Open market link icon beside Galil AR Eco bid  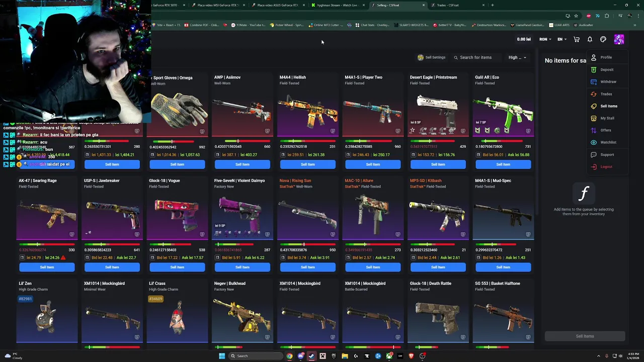(478, 155)
